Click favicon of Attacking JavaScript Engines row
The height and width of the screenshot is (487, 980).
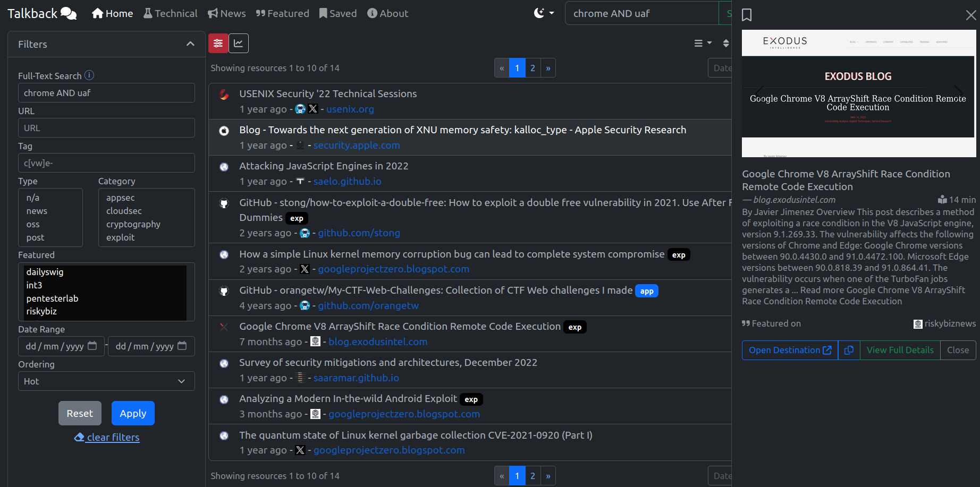(x=224, y=167)
